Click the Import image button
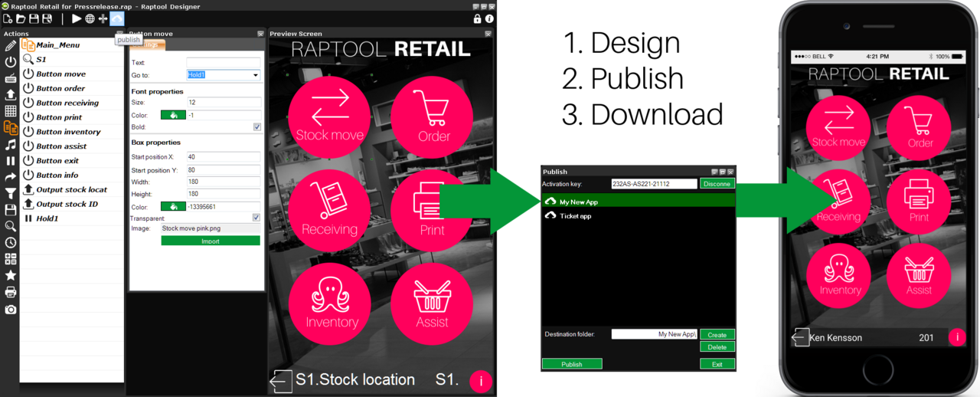 (x=211, y=241)
